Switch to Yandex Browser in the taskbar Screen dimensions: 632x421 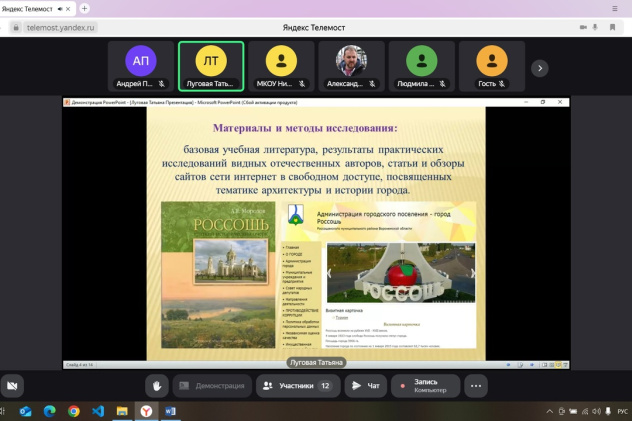pyautogui.click(x=146, y=411)
